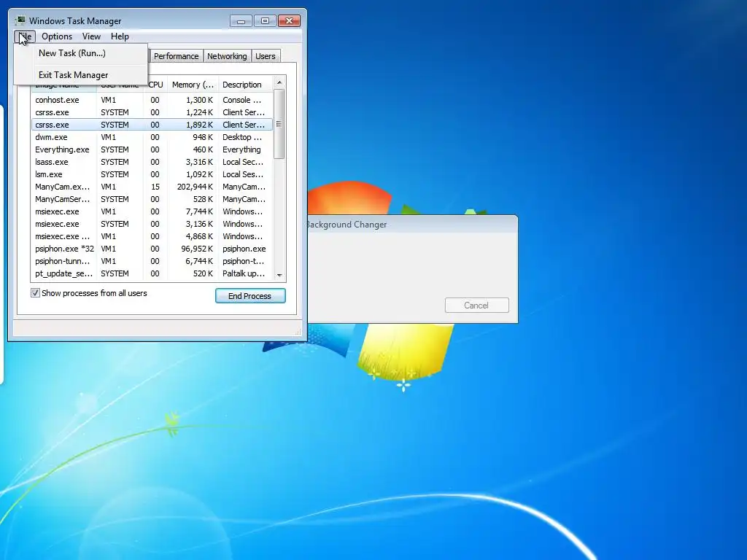
Task: Select msiexec.exe row using 4,868 K
Action: point(152,236)
